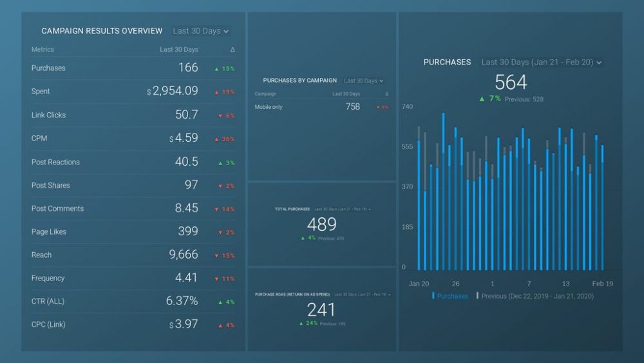Open Purchase ROAS date range selector

[x=361, y=294]
